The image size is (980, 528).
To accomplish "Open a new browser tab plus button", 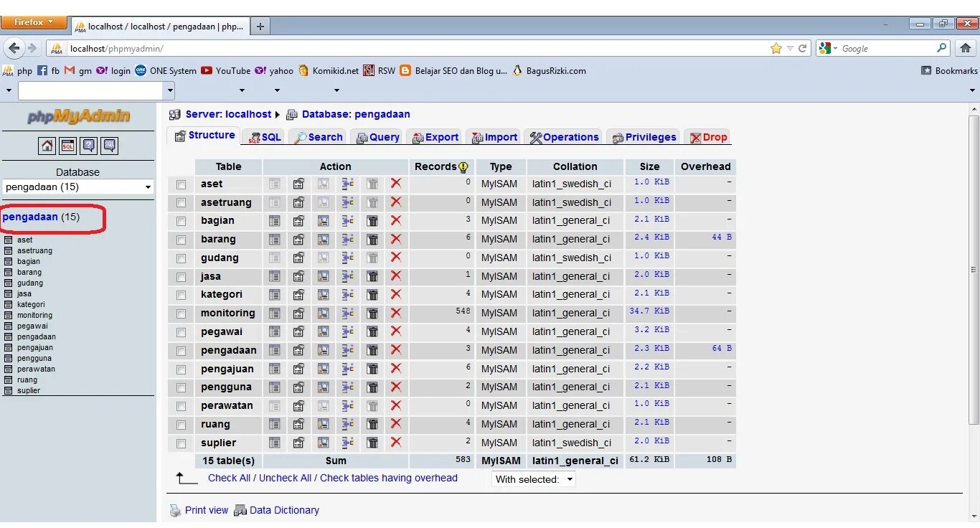I will tap(260, 27).
